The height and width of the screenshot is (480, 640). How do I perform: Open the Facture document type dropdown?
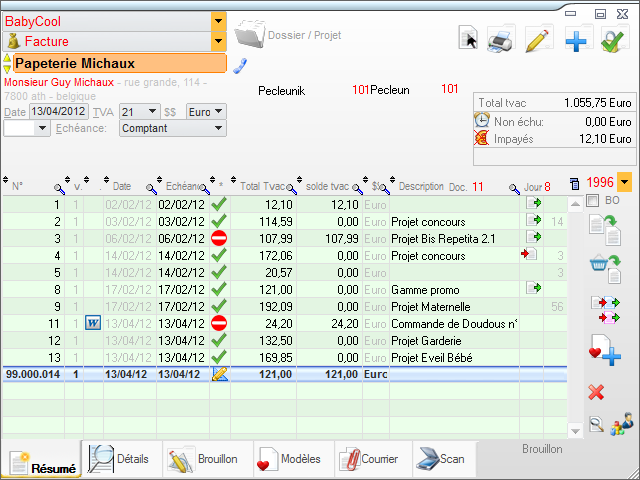[218, 42]
